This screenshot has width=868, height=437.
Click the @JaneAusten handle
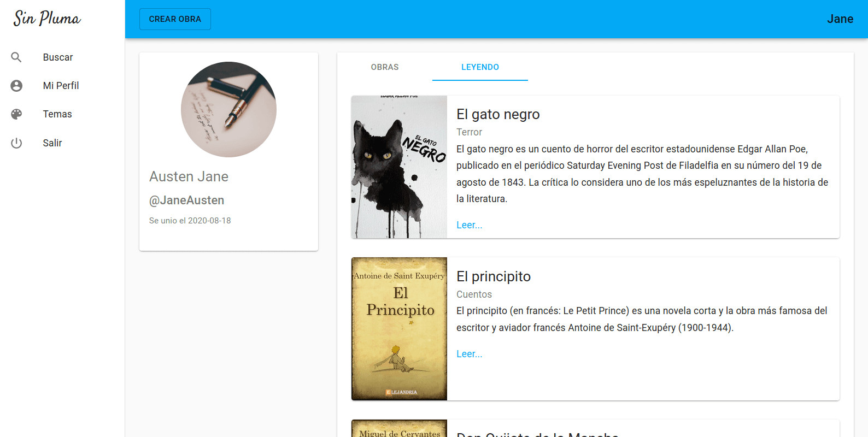(186, 200)
